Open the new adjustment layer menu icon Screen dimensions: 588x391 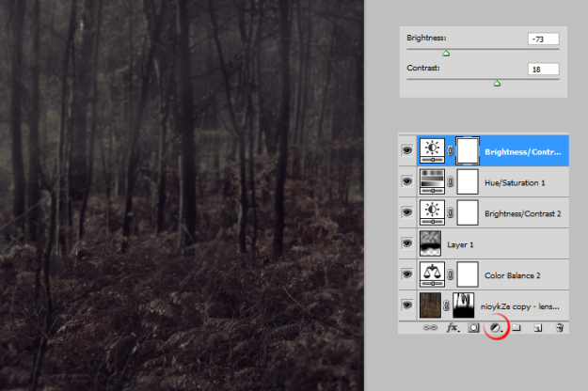click(x=496, y=328)
